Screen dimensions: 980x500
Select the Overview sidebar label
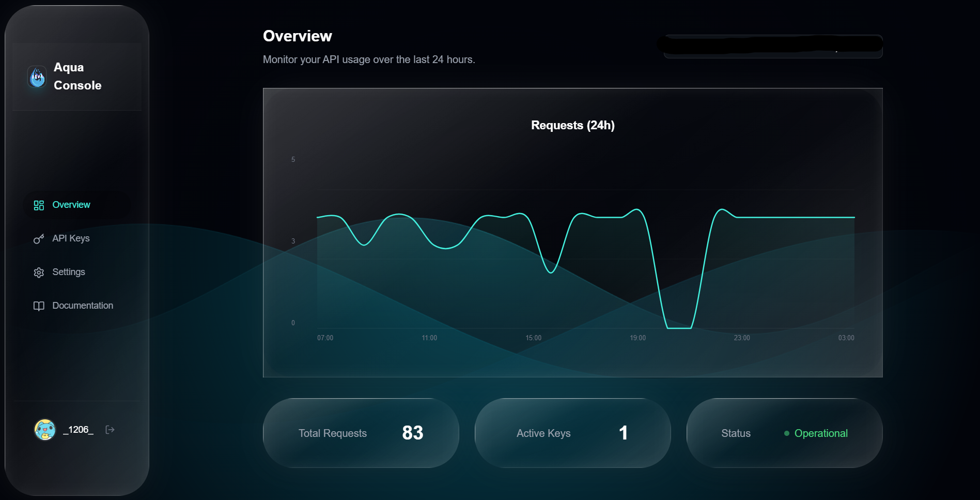tap(71, 205)
